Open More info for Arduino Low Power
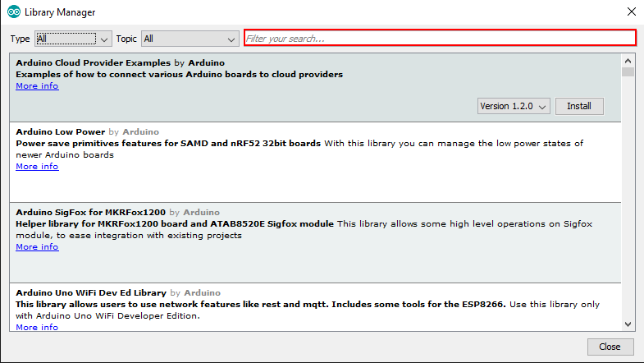This screenshot has width=644, height=363. click(37, 167)
